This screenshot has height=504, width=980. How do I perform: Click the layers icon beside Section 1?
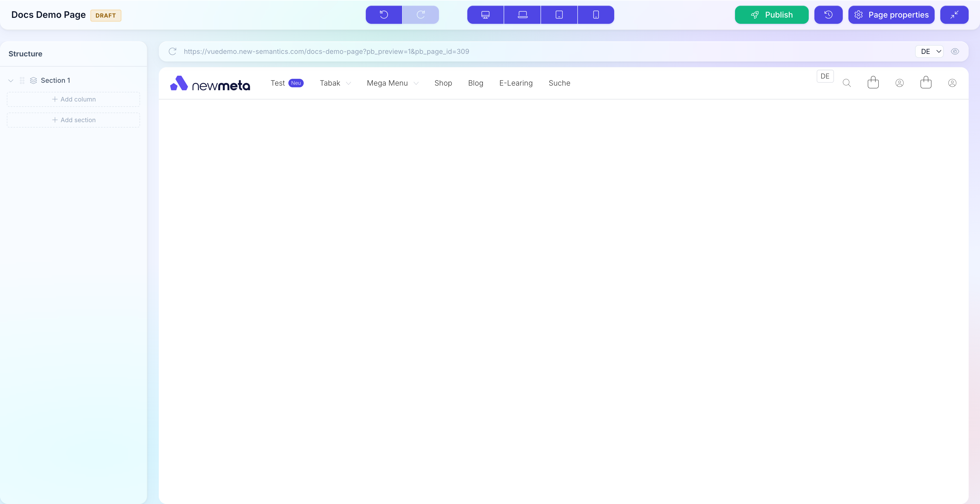(x=33, y=81)
